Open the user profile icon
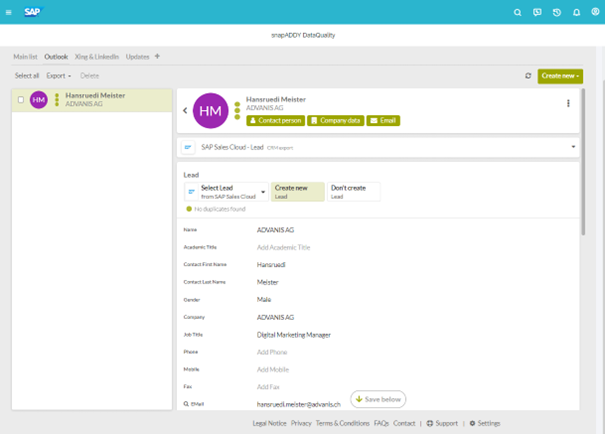The width and height of the screenshot is (605, 434). pos(595,13)
